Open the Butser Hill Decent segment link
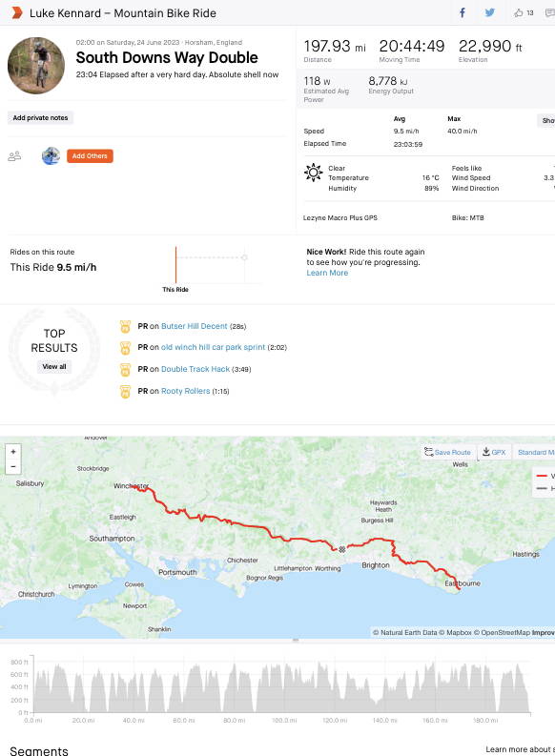The height and width of the screenshot is (756, 555). pos(194,326)
